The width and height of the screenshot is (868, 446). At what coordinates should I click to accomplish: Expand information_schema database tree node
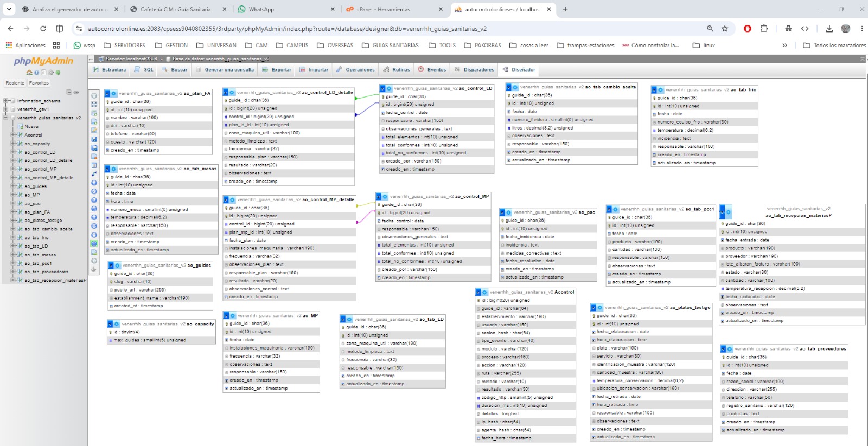5,101
